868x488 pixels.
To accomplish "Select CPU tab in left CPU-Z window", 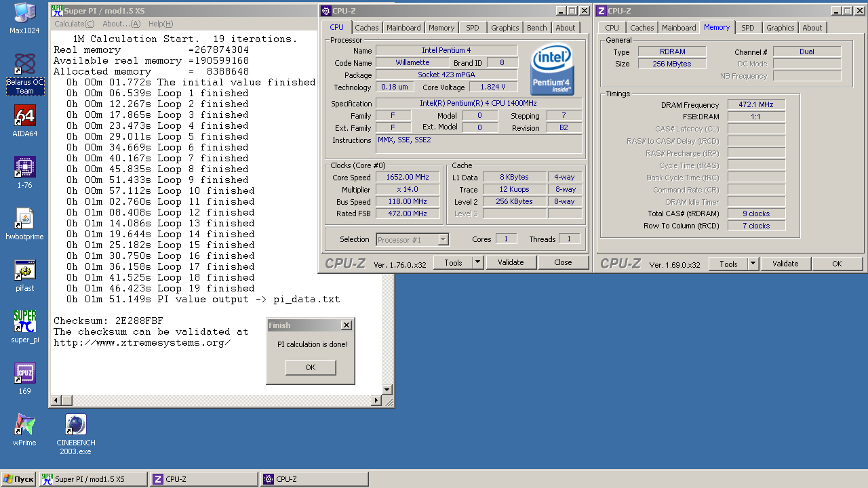I will [336, 27].
